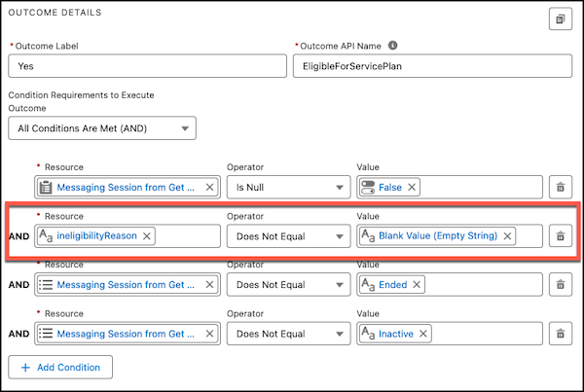Click the Add Condition button

(60, 368)
